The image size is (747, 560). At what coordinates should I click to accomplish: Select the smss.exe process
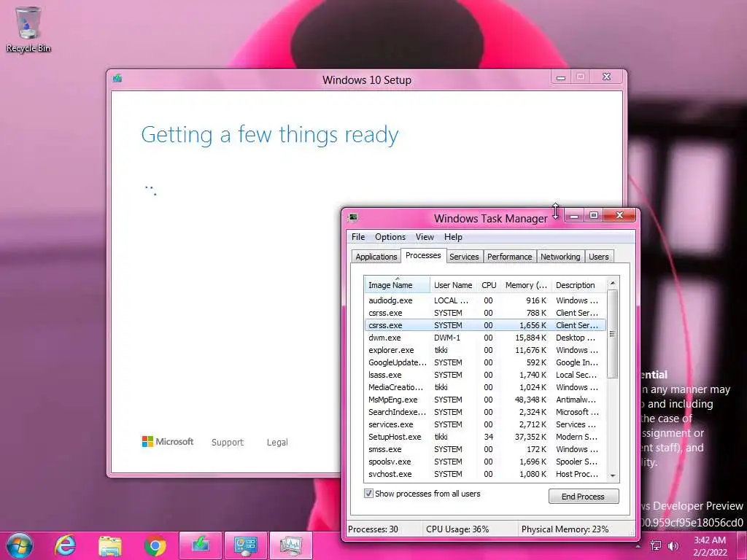(485, 449)
